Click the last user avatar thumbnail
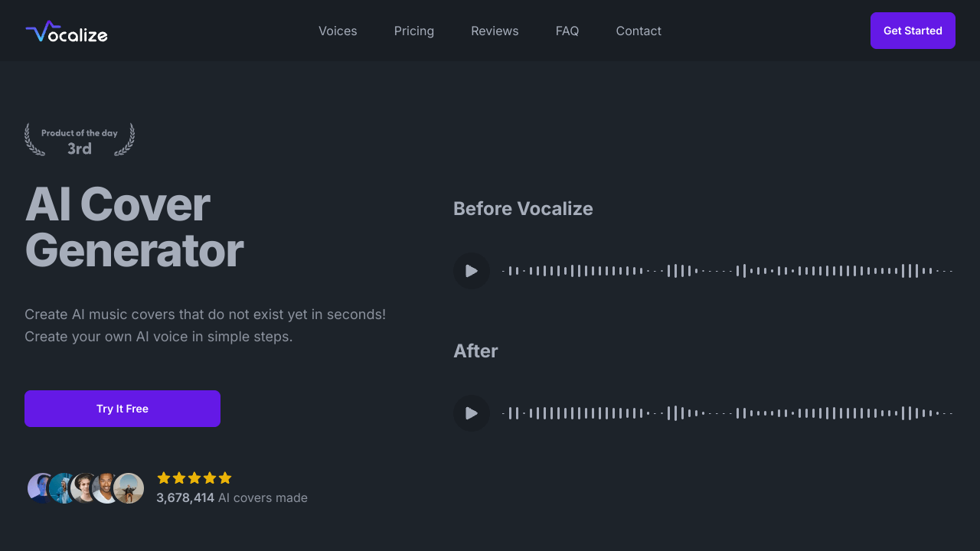Image resolution: width=980 pixels, height=551 pixels. (129, 487)
